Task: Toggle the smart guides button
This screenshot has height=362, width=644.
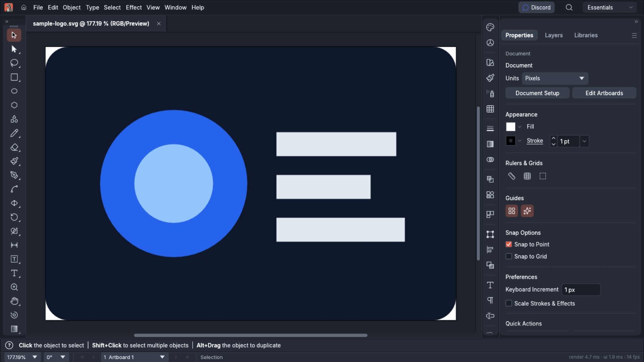Action: (x=527, y=211)
